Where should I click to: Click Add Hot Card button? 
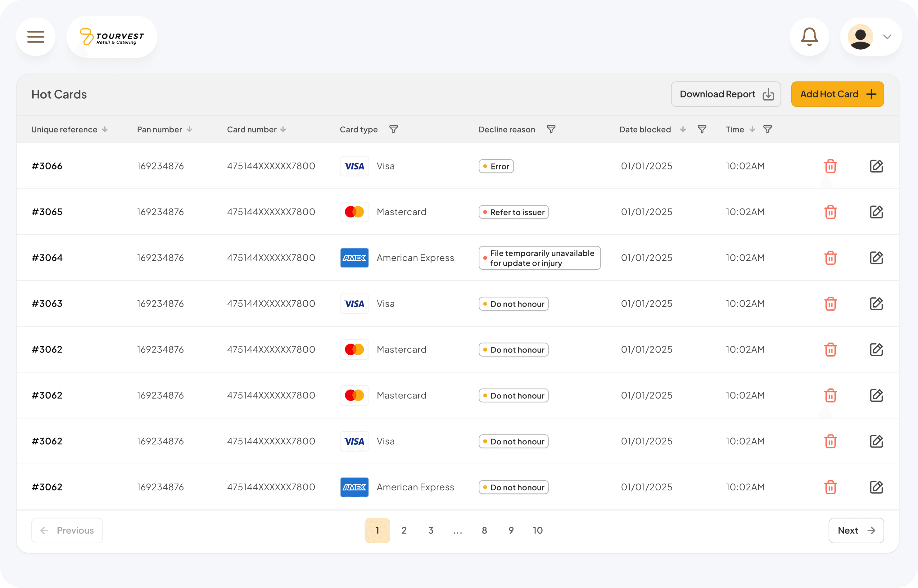click(x=837, y=94)
